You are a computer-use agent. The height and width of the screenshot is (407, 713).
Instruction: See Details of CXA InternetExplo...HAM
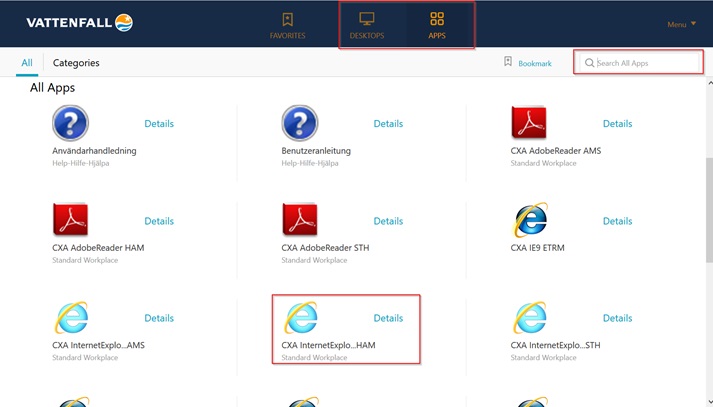[x=388, y=318]
